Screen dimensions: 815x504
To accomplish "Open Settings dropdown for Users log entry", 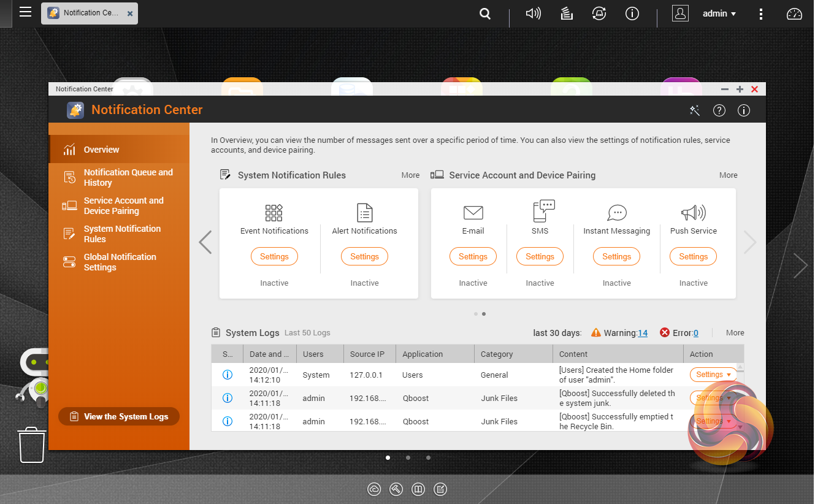I will point(713,375).
